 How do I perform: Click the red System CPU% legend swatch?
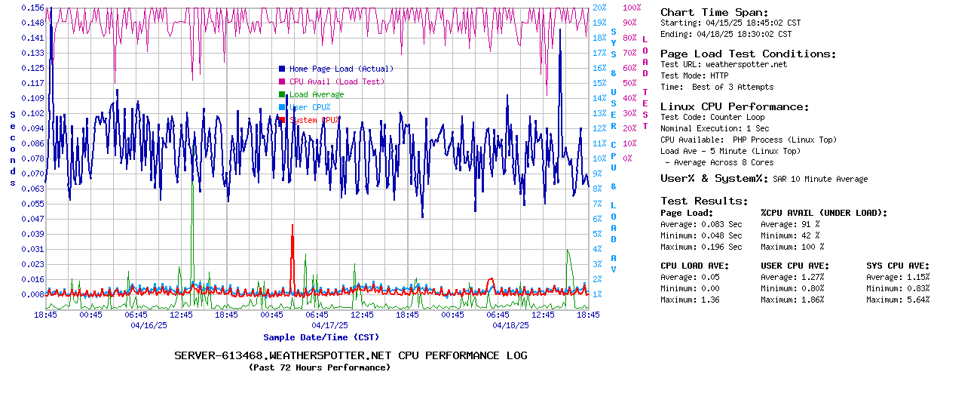(x=282, y=120)
